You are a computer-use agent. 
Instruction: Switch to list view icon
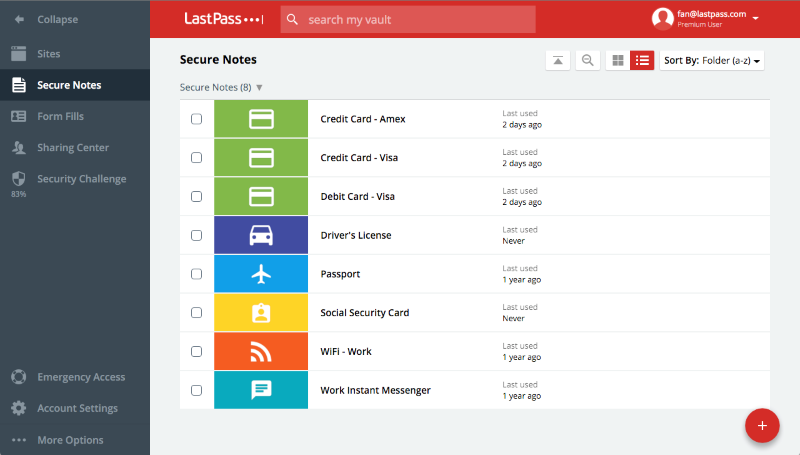coord(642,61)
